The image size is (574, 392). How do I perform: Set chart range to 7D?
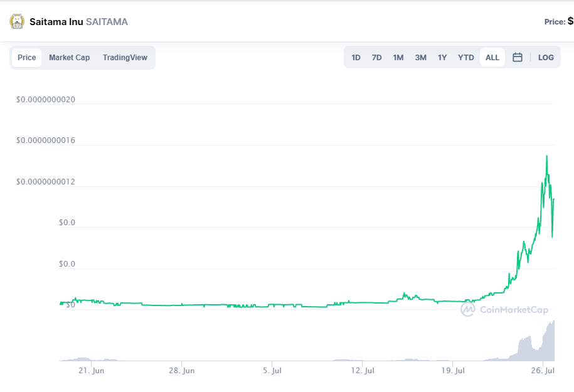tap(376, 58)
